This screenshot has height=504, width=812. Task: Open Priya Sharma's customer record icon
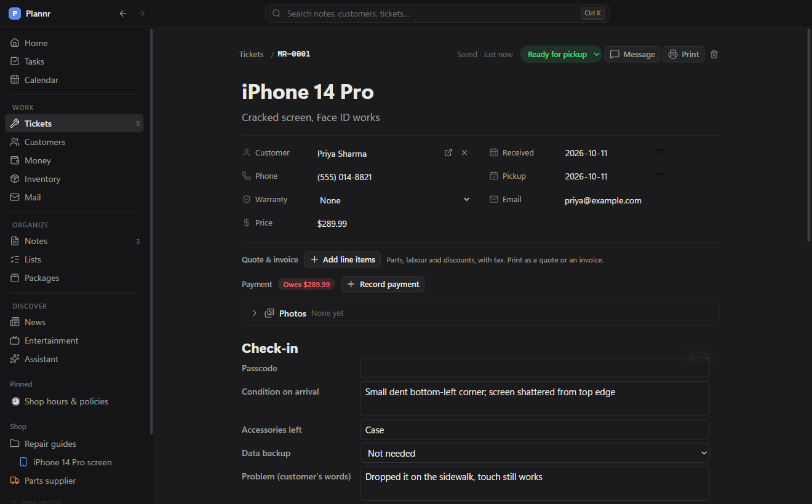(448, 152)
